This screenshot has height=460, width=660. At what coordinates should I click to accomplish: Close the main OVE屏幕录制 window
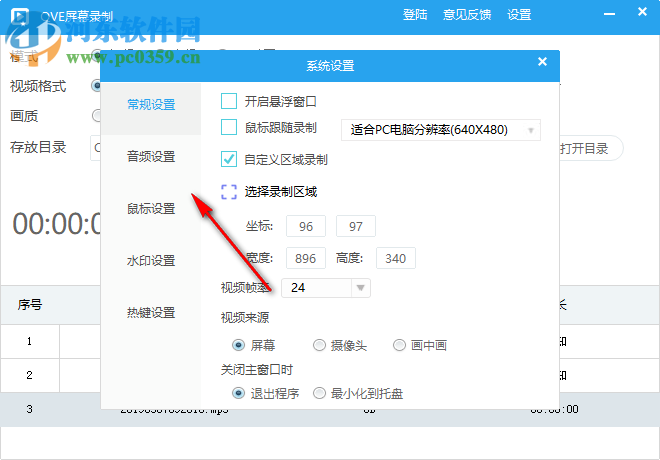pyautogui.click(x=642, y=12)
